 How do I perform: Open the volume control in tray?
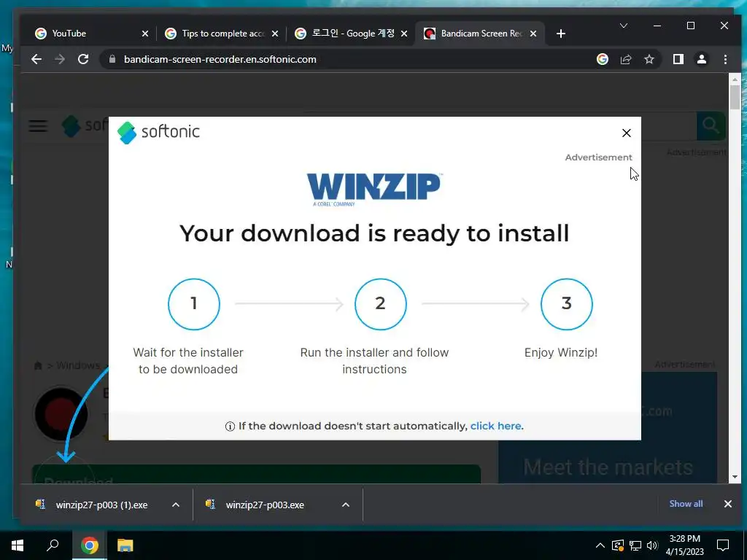tap(652, 545)
